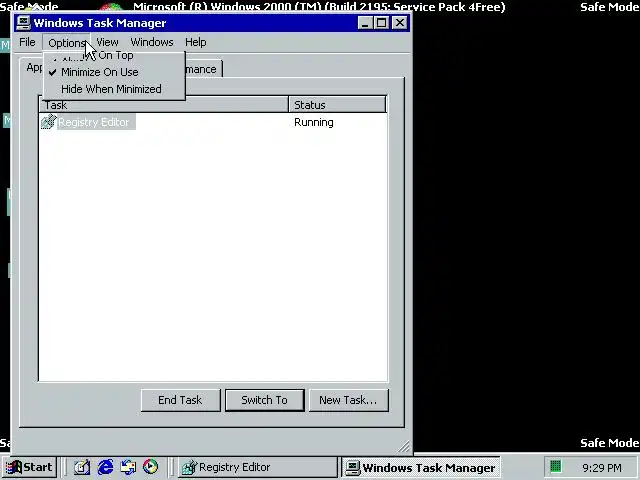Click Windows Task Manager taskbar button
640x480 pixels.
tap(420, 467)
